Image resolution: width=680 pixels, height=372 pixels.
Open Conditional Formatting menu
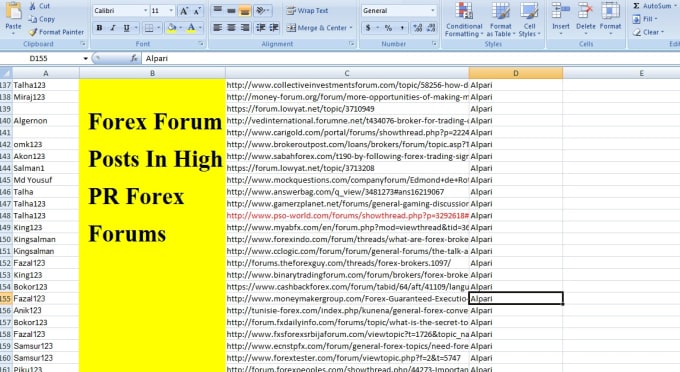click(x=464, y=20)
